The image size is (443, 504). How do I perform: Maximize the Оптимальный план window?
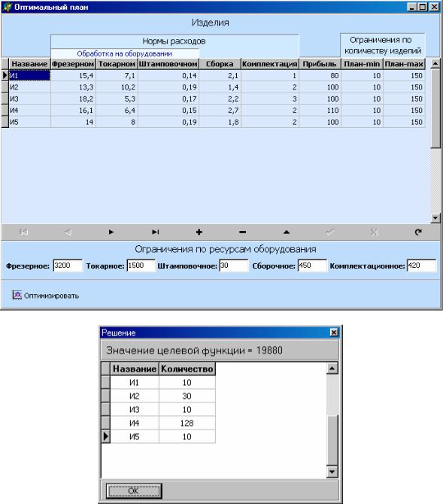tap(423, 7)
